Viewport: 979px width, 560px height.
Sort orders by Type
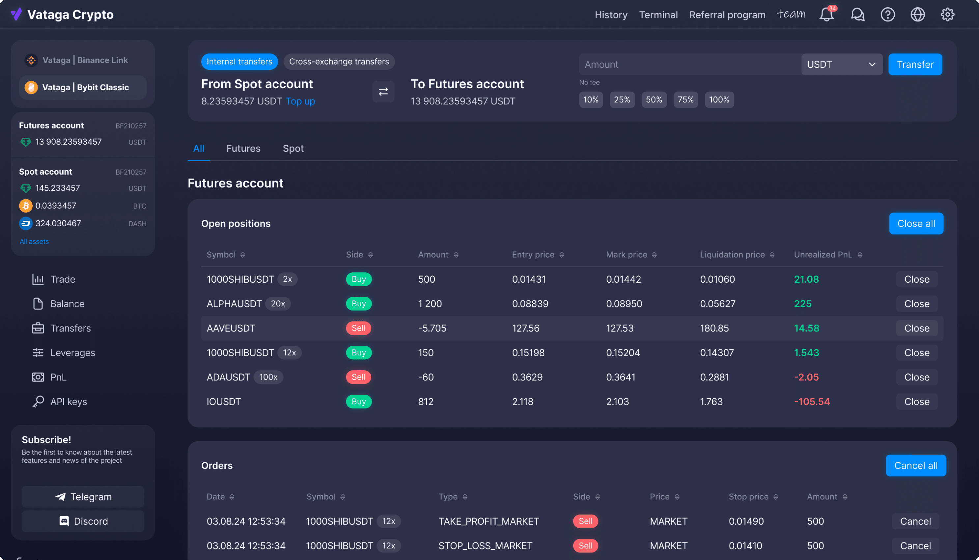click(x=465, y=497)
